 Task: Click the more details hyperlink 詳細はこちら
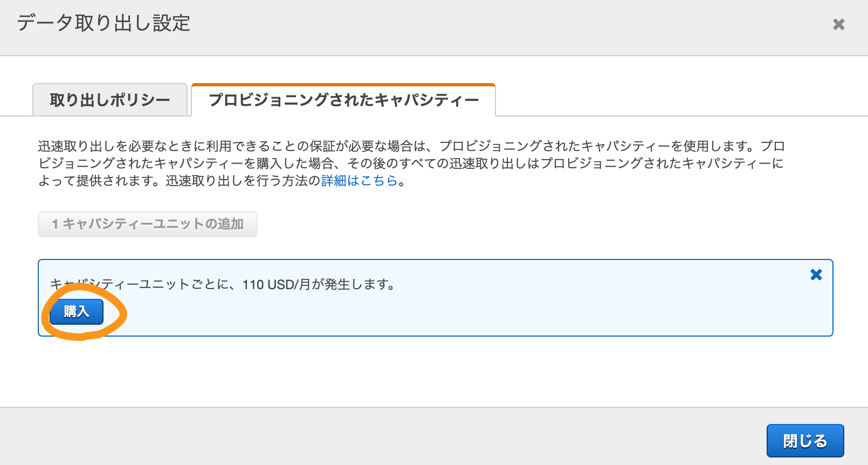[359, 181]
